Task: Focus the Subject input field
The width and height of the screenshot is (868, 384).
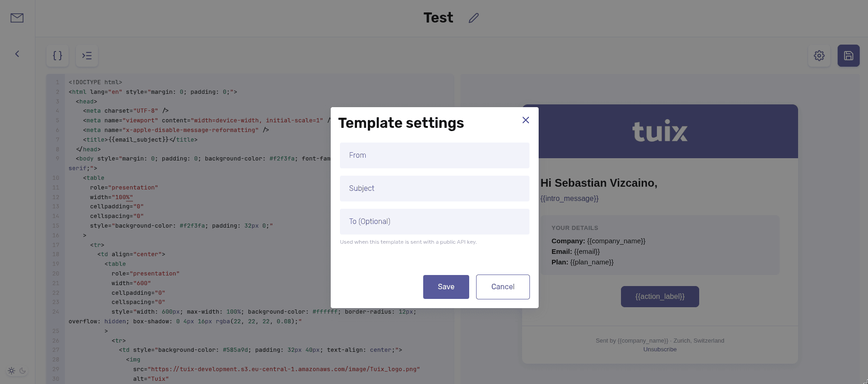Action: coord(435,189)
